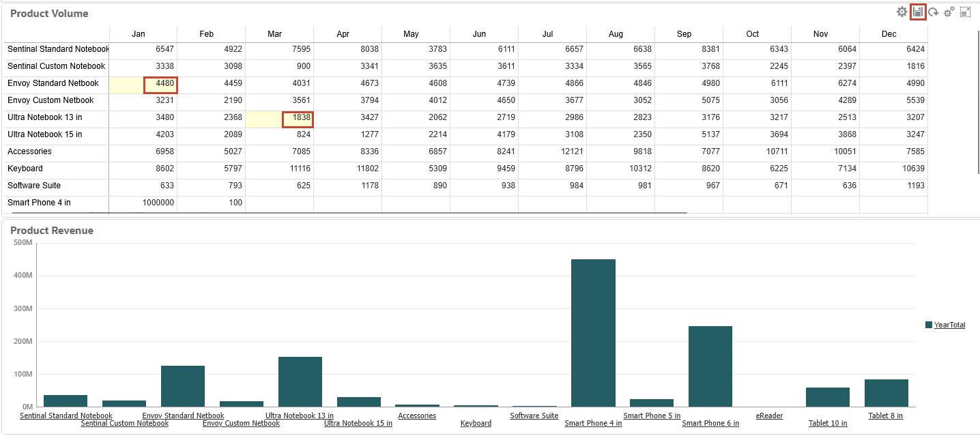The height and width of the screenshot is (436, 980).
Task: Click the Tablet 10 in link
Action: 828,423
